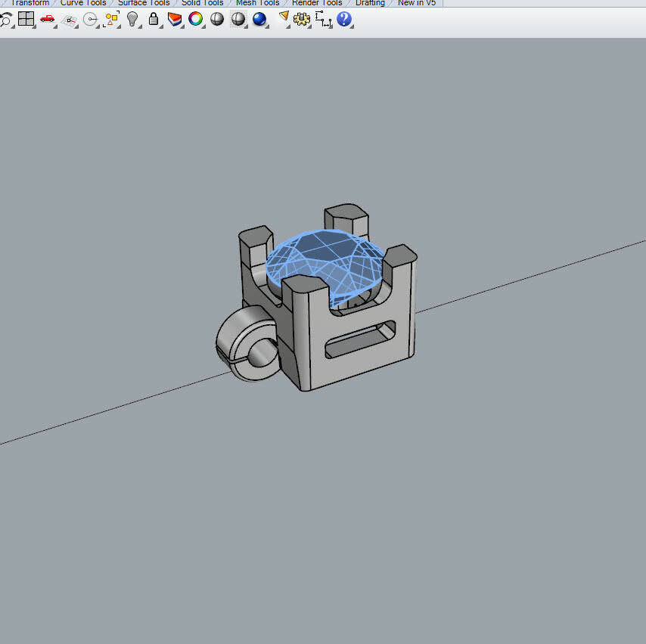Select the dimension tool icon

pyautogui.click(x=324, y=19)
